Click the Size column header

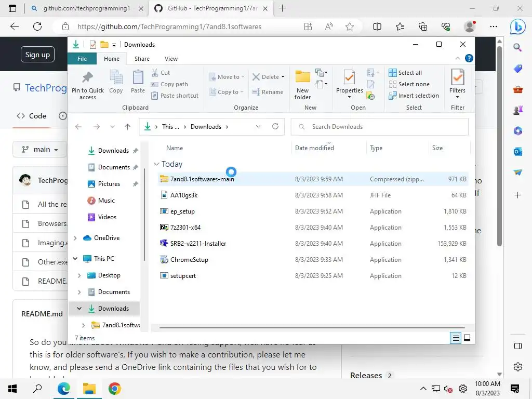click(437, 148)
